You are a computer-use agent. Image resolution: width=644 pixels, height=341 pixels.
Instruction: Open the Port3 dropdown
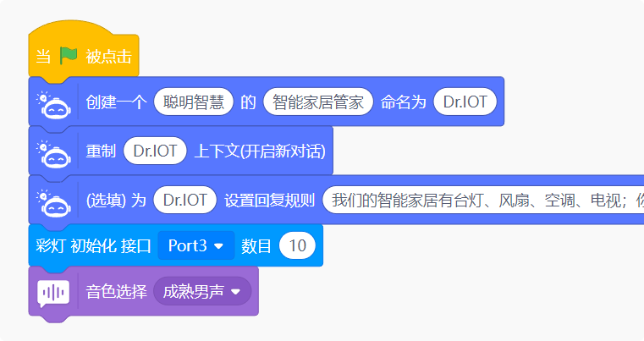coord(196,245)
